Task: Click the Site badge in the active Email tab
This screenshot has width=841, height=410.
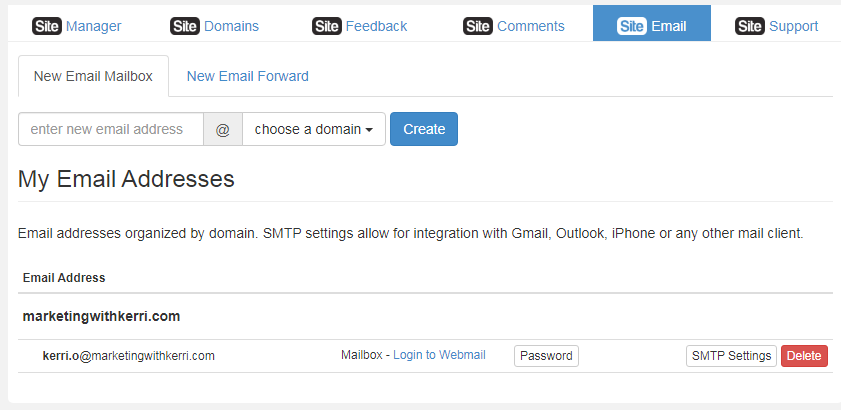Action: click(x=632, y=26)
